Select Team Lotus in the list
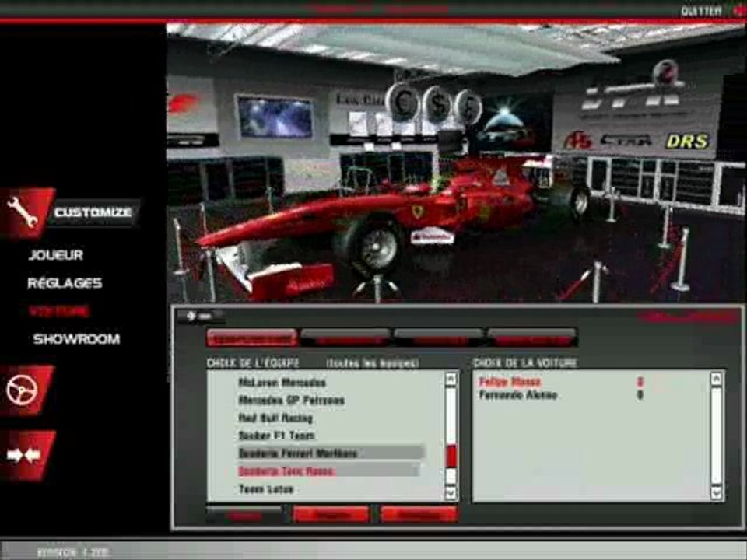The width and height of the screenshot is (747, 560). (x=265, y=489)
